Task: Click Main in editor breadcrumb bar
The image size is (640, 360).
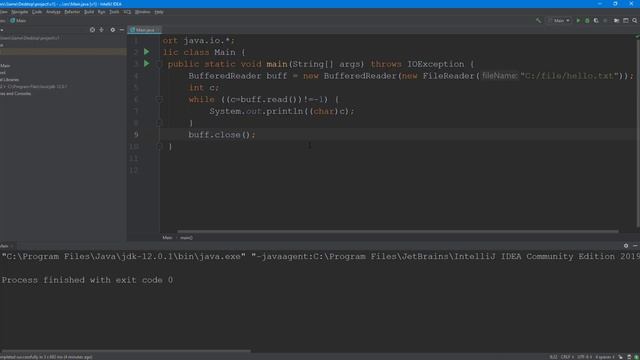Action: tap(167, 238)
